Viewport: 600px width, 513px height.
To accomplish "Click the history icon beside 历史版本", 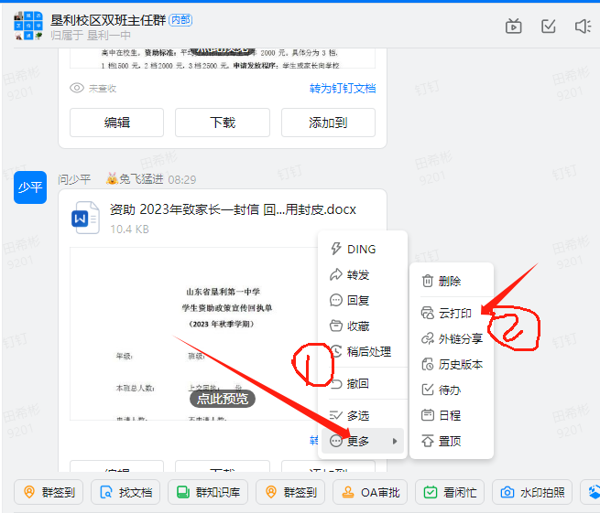I will click(427, 364).
